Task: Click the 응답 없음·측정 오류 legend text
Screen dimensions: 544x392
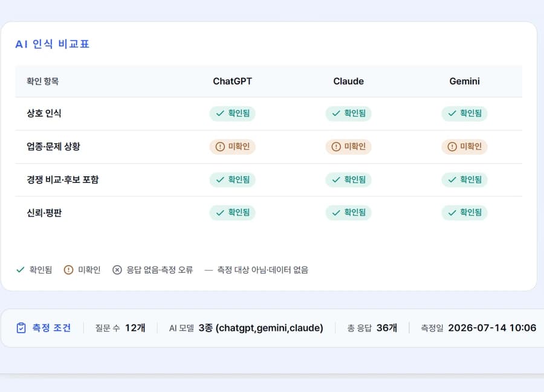Action: 160,269
